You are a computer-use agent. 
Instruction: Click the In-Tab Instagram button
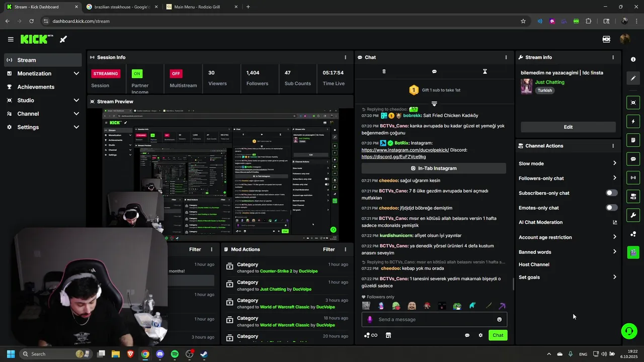pos(434,168)
